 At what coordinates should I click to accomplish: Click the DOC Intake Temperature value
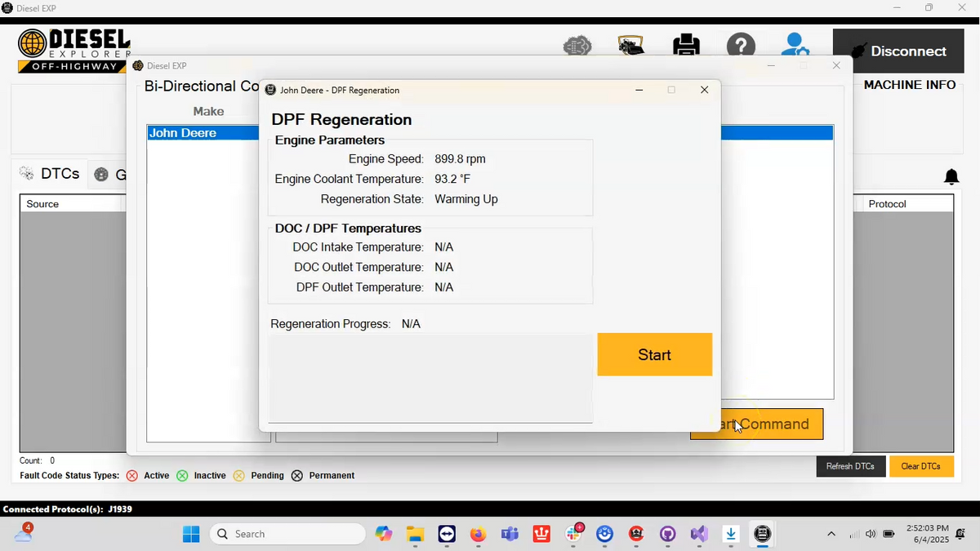443,247
